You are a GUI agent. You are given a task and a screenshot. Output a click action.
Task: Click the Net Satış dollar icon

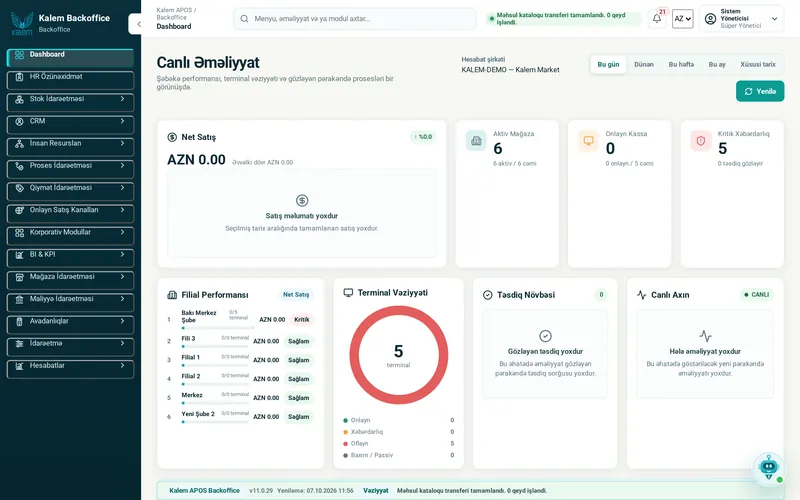coord(172,137)
